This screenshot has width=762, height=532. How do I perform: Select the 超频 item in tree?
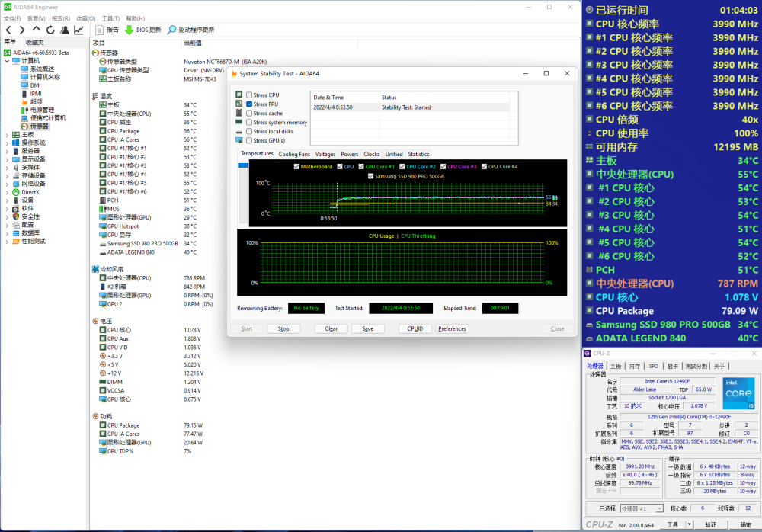[36, 101]
